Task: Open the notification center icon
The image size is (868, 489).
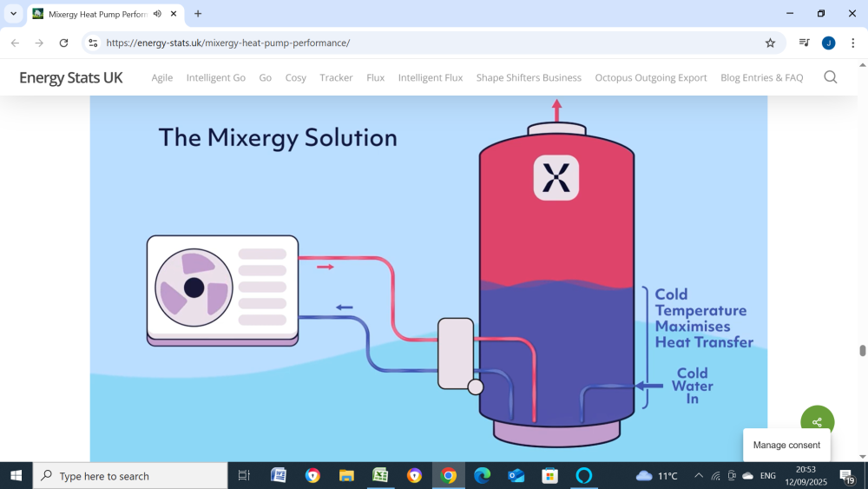Action: click(x=847, y=476)
